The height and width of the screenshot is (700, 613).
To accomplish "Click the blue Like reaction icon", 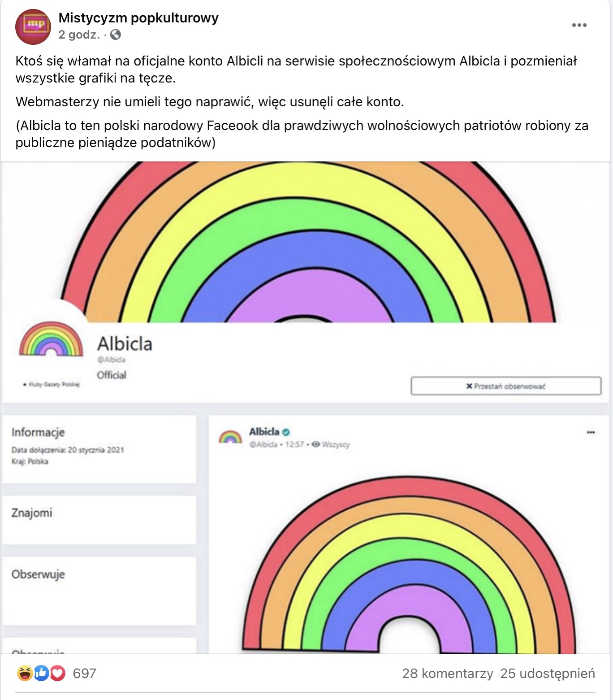I will pos(41,673).
